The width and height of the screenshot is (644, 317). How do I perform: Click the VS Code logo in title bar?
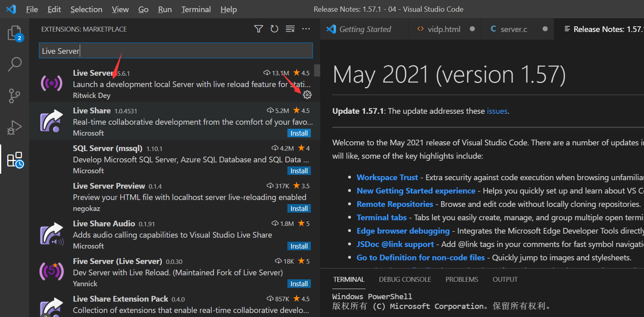[11, 9]
